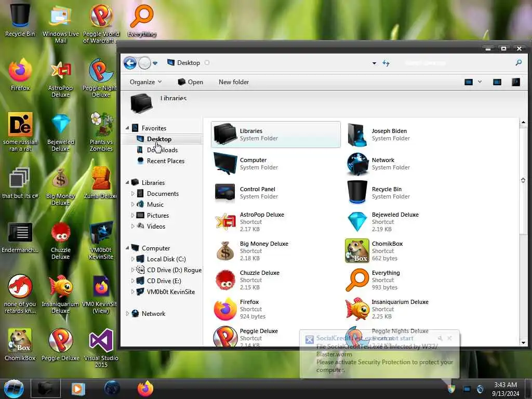Select ChomikBox shortcut in Explorer file list
Image resolution: width=532 pixels, height=399 pixels.
(x=407, y=251)
